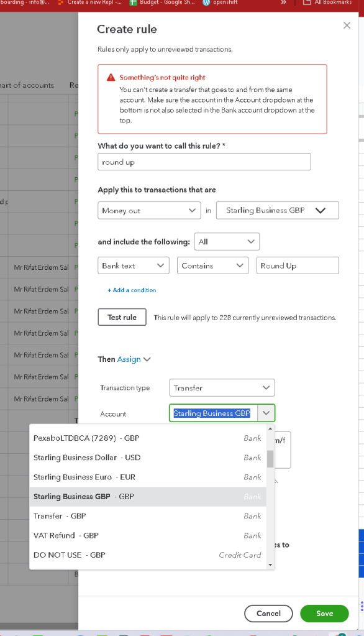Open the Bank text dropdown
This screenshot has width=364, height=636.
(x=134, y=265)
